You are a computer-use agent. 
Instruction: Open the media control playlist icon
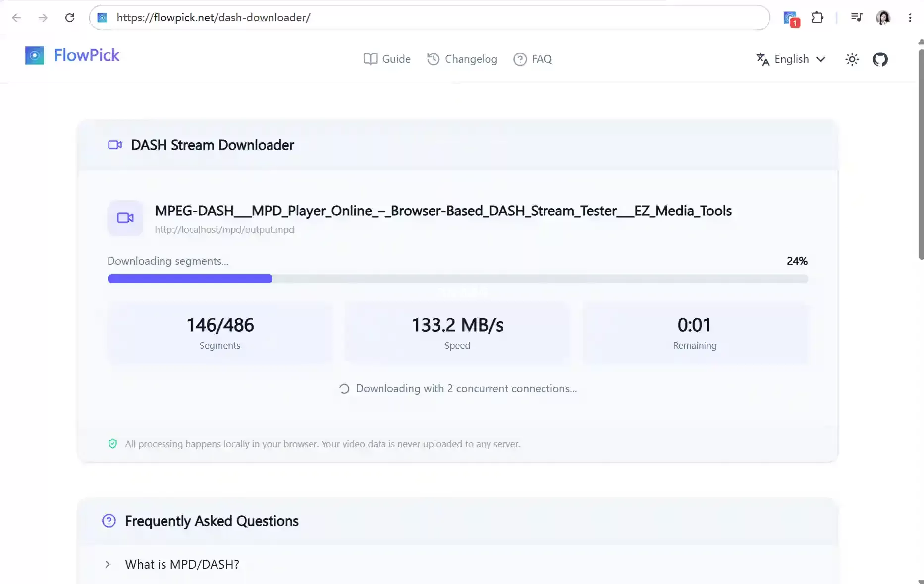point(857,18)
